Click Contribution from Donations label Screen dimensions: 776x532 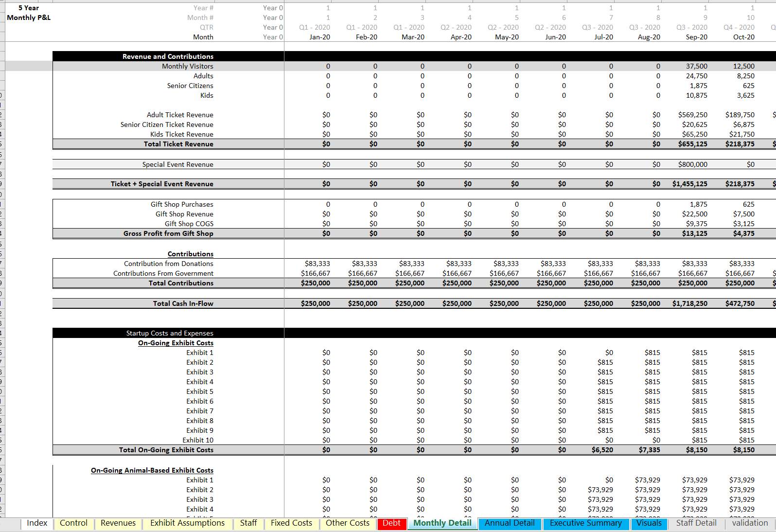(169, 264)
